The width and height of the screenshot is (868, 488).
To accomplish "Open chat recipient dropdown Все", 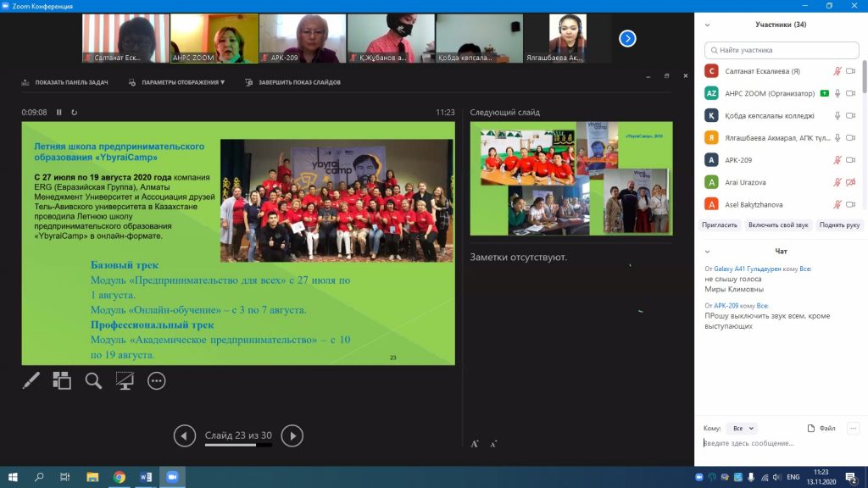I will point(742,428).
